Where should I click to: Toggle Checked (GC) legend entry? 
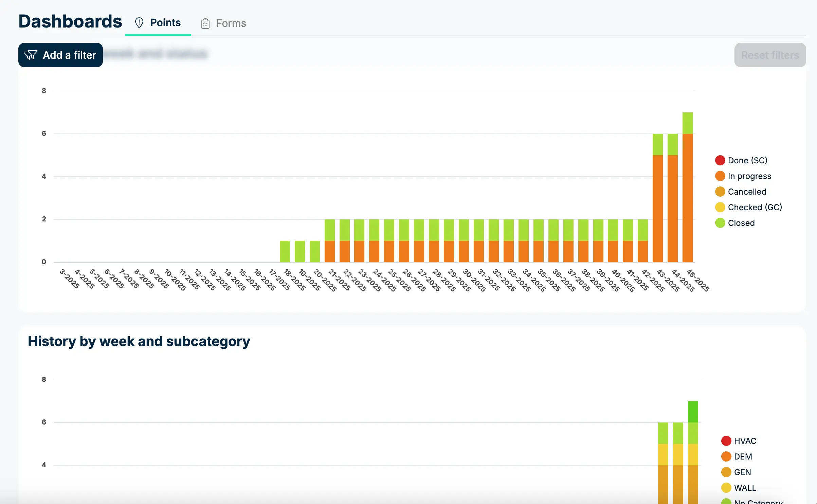(x=755, y=207)
